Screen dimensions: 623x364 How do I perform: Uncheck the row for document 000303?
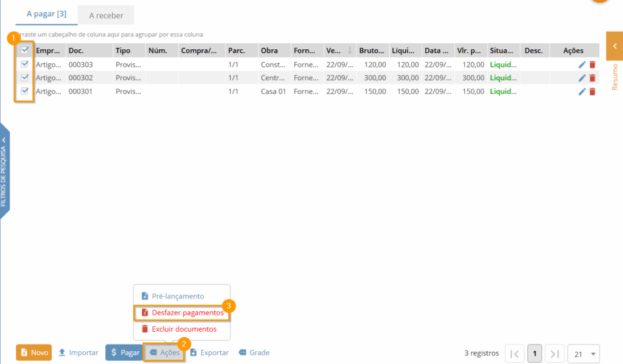tap(25, 64)
